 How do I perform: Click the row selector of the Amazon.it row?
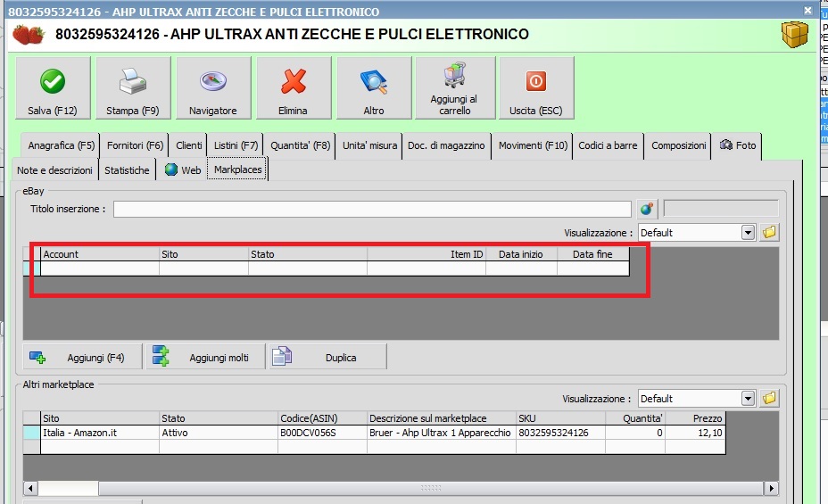(32, 433)
